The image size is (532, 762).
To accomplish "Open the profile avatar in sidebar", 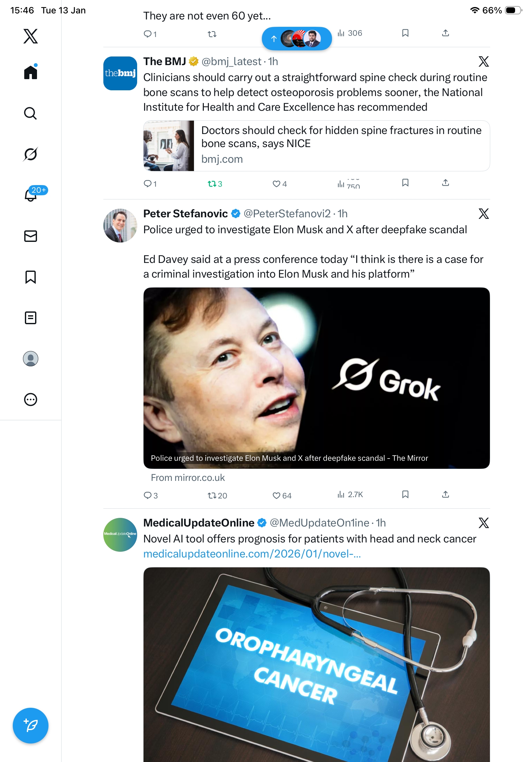I will coord(31,358).
